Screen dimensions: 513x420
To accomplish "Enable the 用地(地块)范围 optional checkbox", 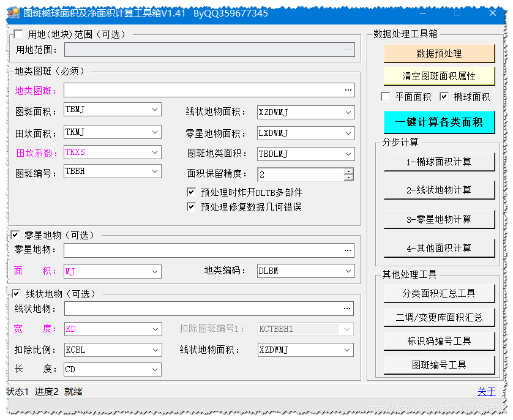I will pyautogui.click(x=18, y=34).
